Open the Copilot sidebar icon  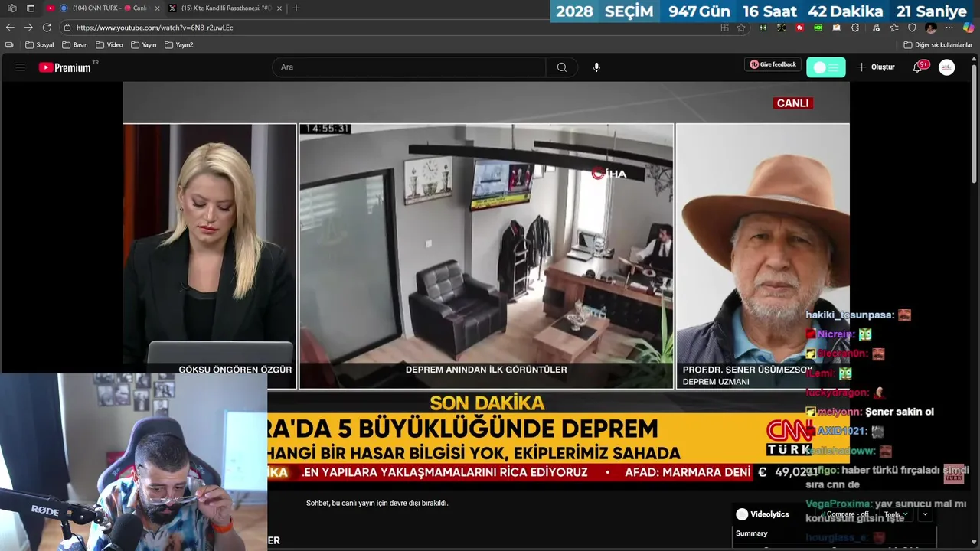(969, 28)
